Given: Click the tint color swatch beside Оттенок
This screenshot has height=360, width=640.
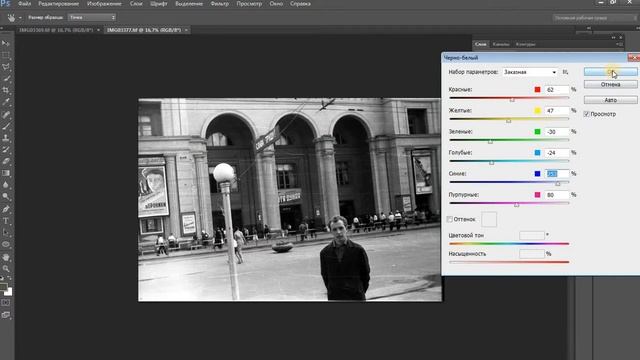Looking at the screenshot, I should pyautogui.click(x=489, y=220).
